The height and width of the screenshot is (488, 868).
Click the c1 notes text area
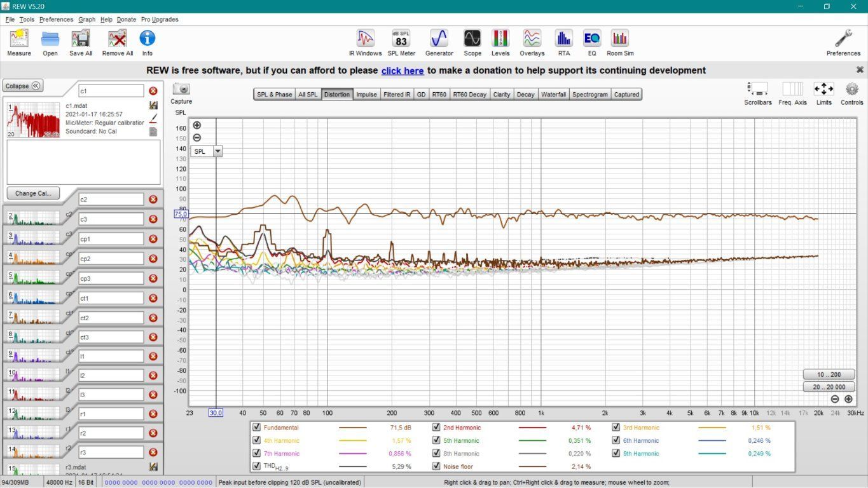pos(83,162)
